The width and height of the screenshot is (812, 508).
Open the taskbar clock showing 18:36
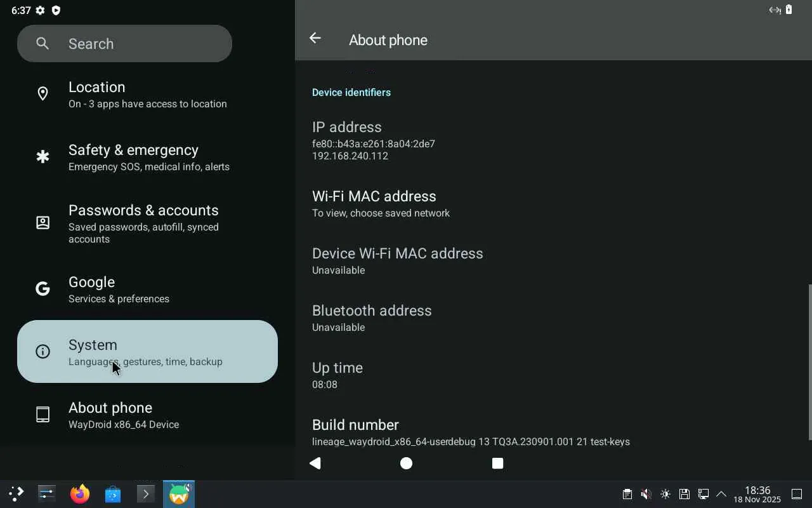pyautogui.click(x=757, y=494)
